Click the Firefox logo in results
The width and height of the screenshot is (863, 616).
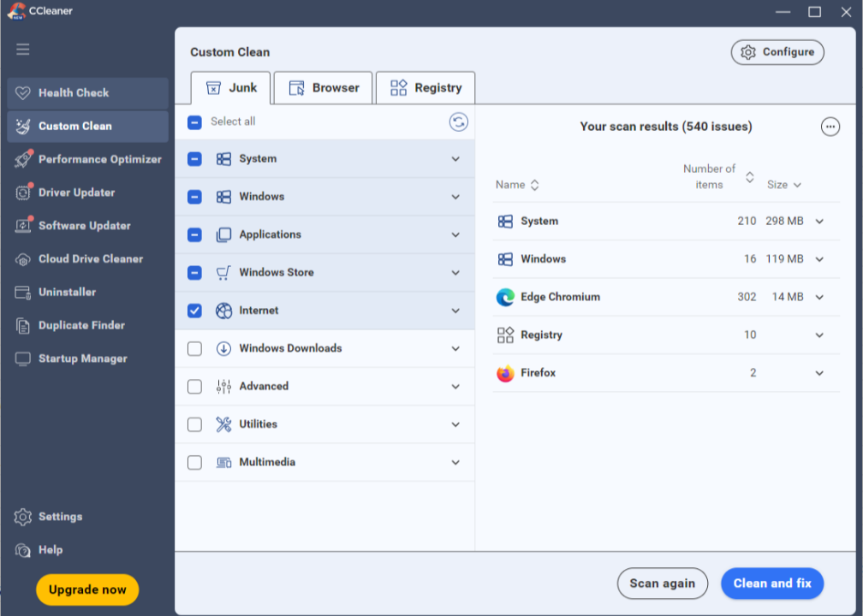pos(505,373)
